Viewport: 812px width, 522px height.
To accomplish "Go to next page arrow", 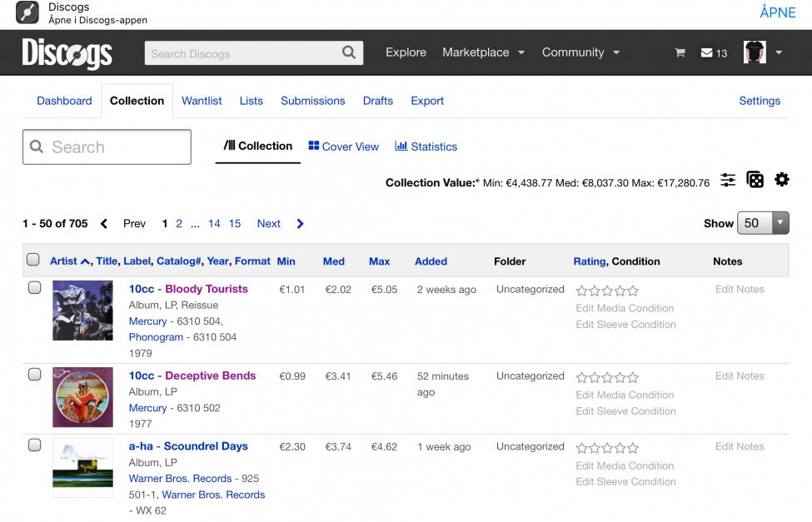I will (x=301, y=224).
